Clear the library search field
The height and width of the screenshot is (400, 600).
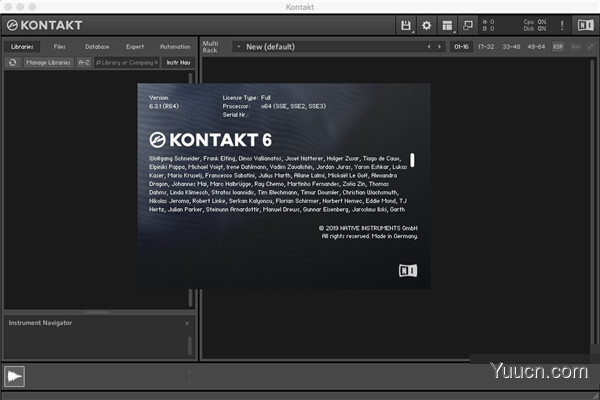click(156, 62)
